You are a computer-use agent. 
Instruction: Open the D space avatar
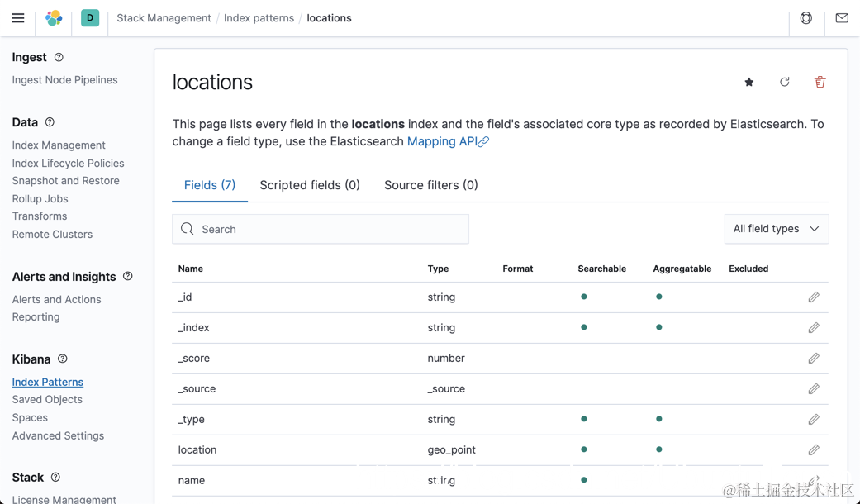point(90,17)
